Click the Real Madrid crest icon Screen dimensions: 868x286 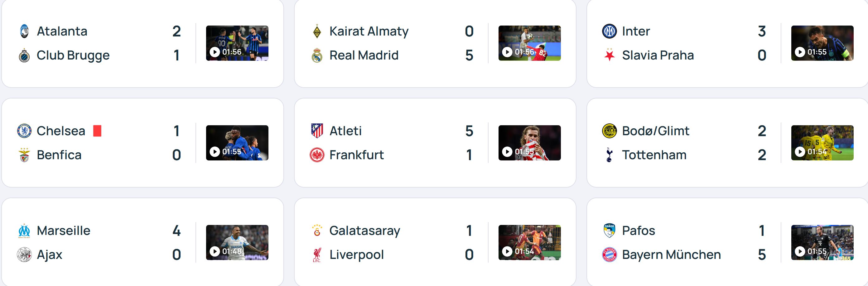[x=317, y=55]
